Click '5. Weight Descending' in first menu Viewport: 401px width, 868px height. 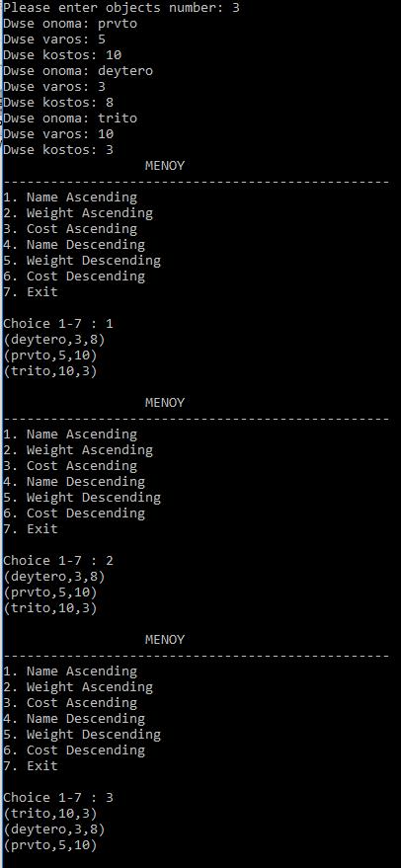click(82, 260)
